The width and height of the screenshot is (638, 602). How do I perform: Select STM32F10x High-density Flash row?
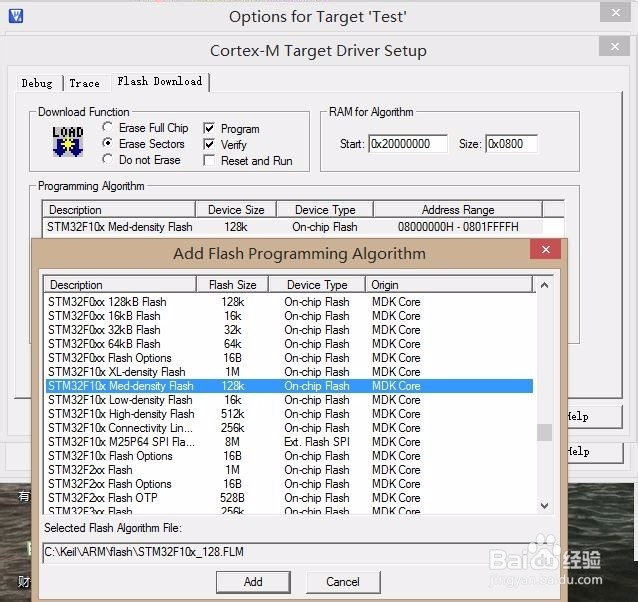coord(289,414)
